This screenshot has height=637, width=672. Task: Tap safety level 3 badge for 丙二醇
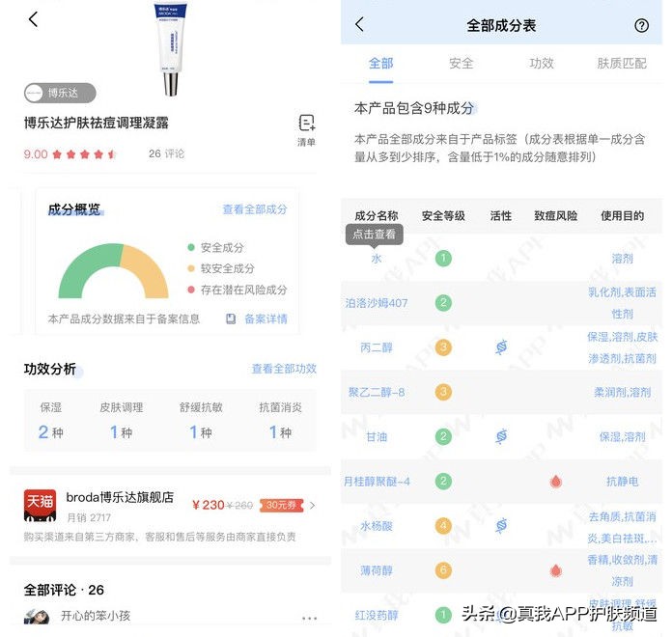click(443, 347)
